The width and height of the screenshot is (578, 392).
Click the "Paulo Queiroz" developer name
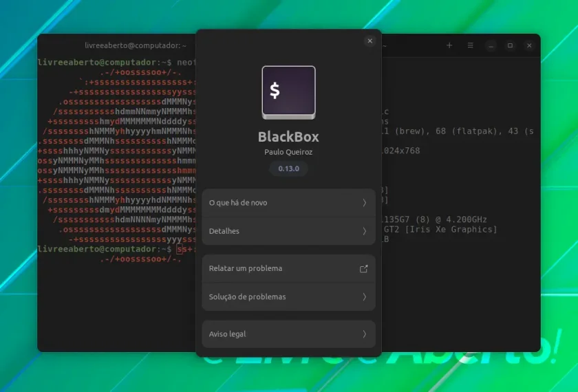click(x=288, y=152)
